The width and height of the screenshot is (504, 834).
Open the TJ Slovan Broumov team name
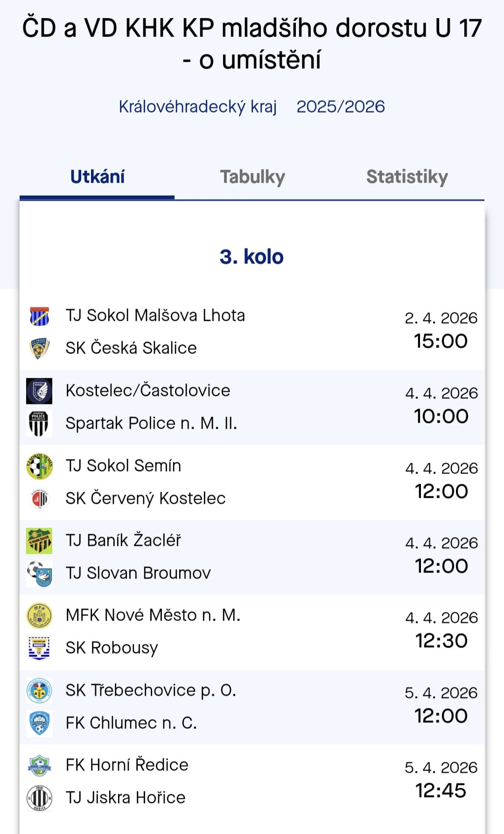pyautogui.click(x=138, y=573)
